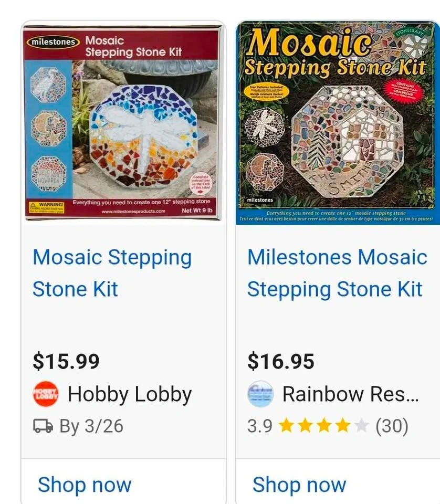Click the $15.99 price
Viewport: 440px width, 504px height.
[66, 361]
